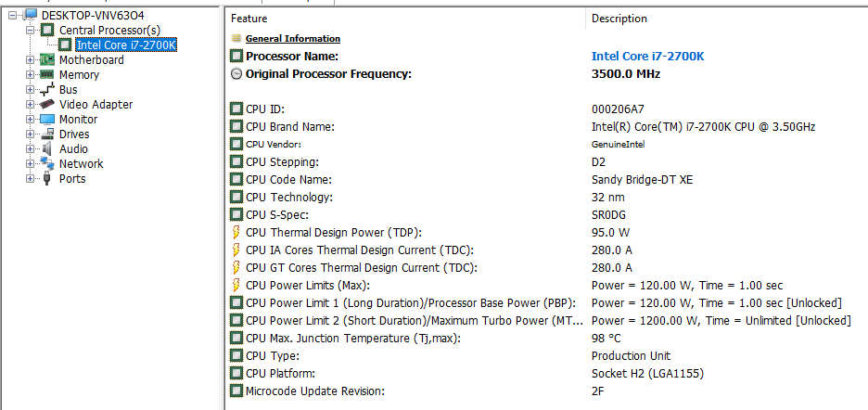Click the CPU Stepping value D2
868x410 pixels.
tap(598, 162)
